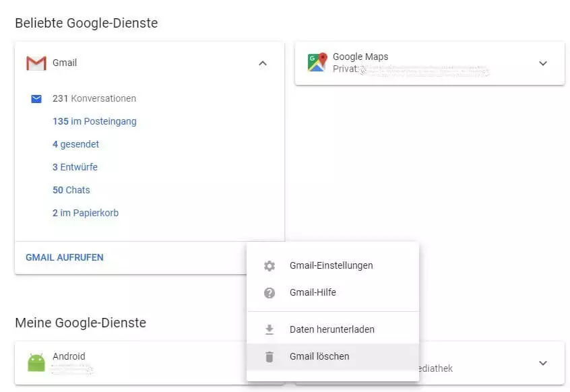Click the Gmail envelope logo icon

pos(36,63)
